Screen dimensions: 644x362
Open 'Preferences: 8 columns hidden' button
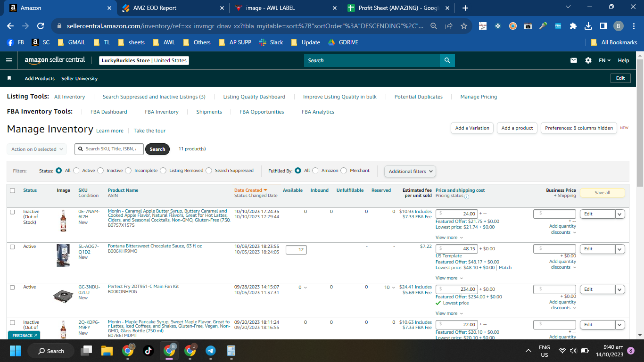579,128
